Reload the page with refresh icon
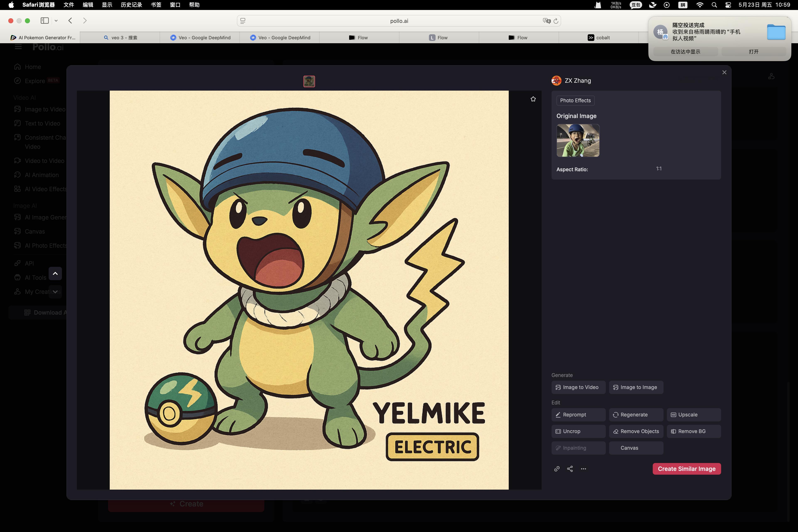The width and height of the screenshot is (798, 532). pos(556,21)
